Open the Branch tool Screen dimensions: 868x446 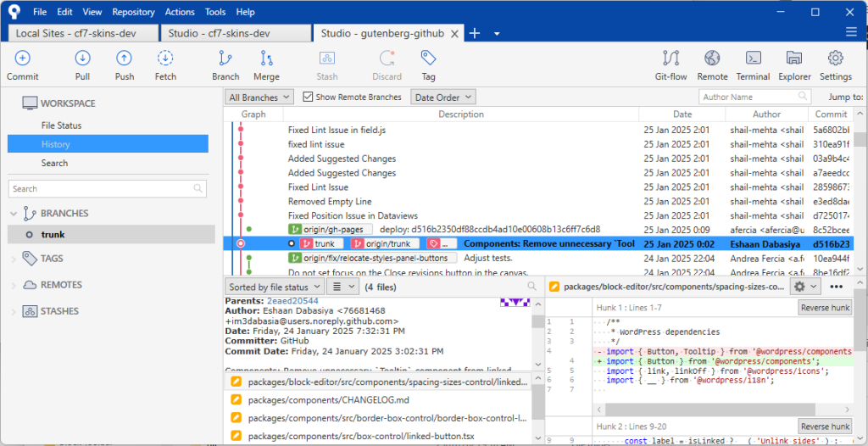[225, 59]
